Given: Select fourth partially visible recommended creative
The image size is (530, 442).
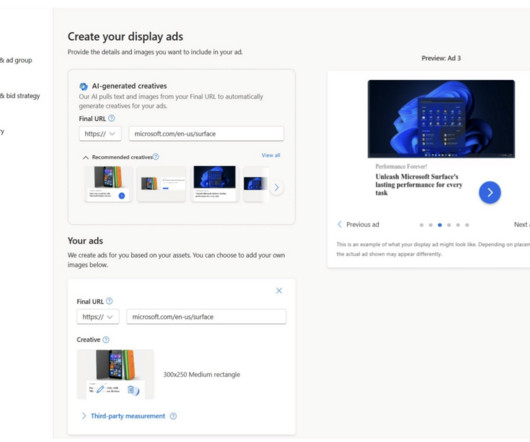Looking at the screenshot, I should [x=256, y=184].
